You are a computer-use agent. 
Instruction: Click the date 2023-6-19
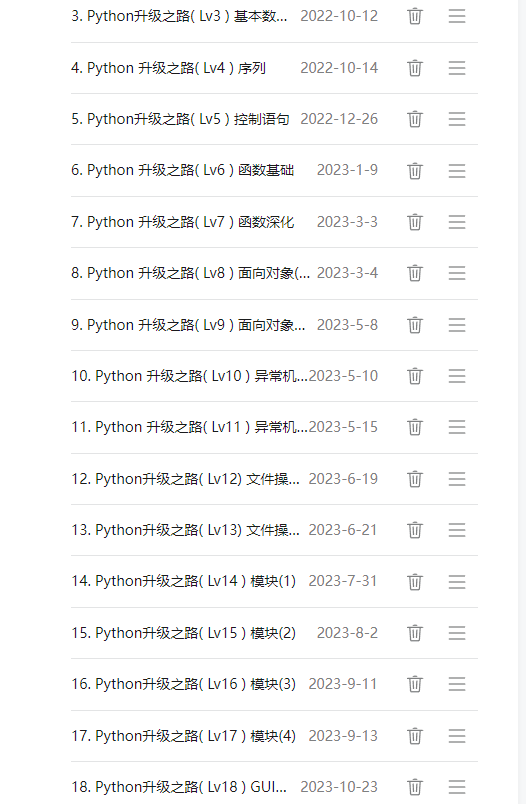click(x=343, y=479)
